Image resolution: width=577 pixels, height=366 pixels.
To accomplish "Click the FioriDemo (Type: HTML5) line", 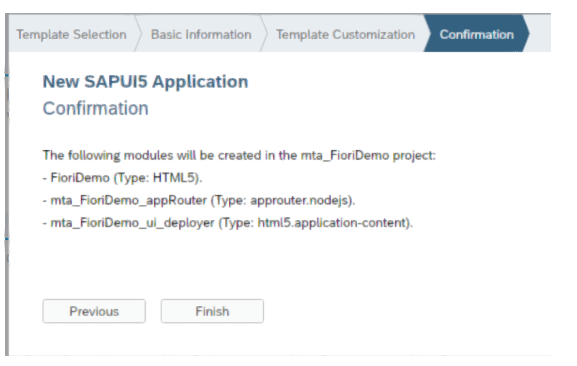I will [x=123, y=178].
